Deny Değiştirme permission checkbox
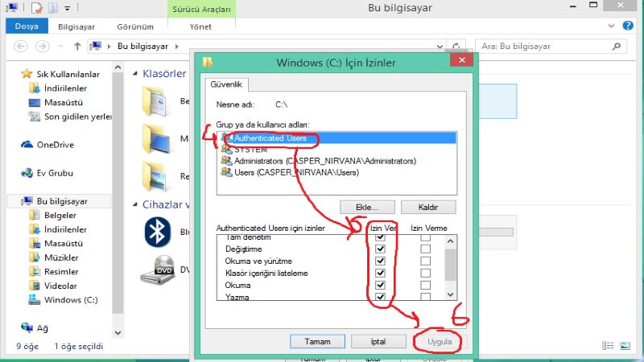 click(426, 249)
